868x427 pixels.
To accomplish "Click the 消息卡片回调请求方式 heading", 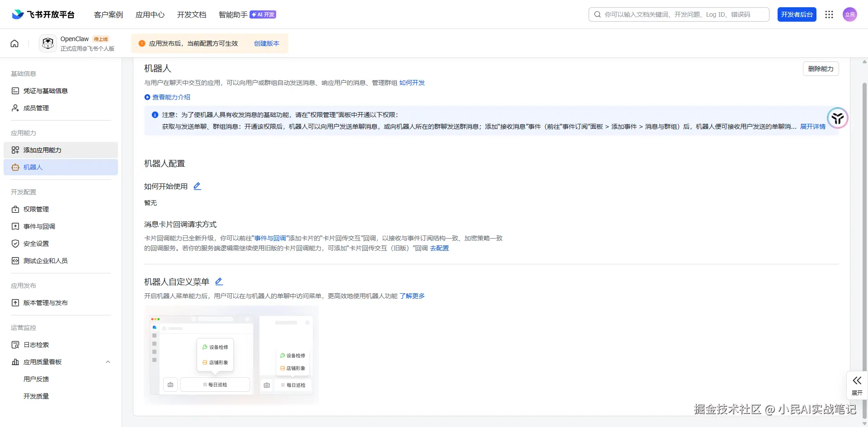I will tap(180, 225).
